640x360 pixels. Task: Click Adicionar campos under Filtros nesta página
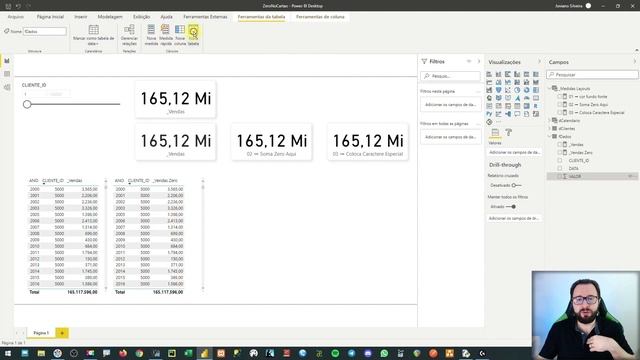point(451,105)
